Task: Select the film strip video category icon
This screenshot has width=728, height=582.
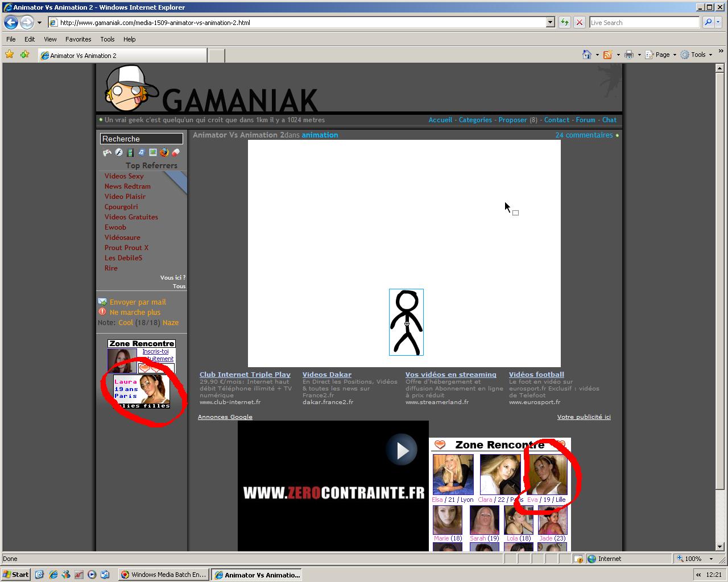Action: 130,152
